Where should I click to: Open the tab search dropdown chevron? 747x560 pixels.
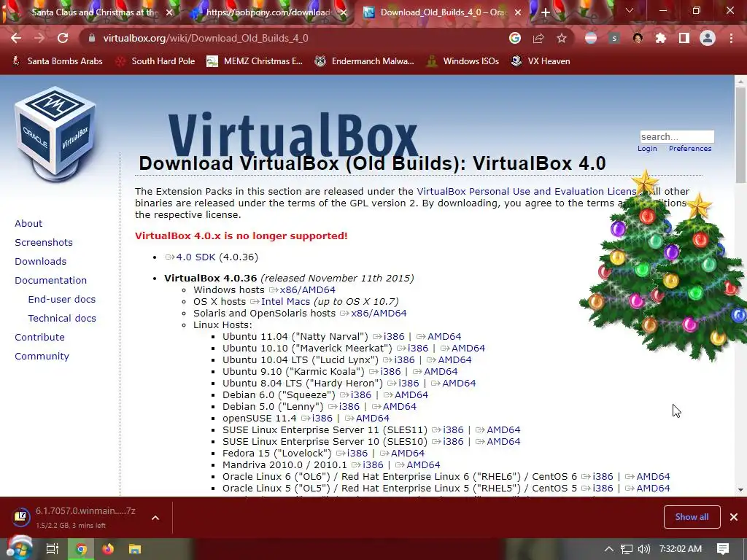click(x=630, y=10)
